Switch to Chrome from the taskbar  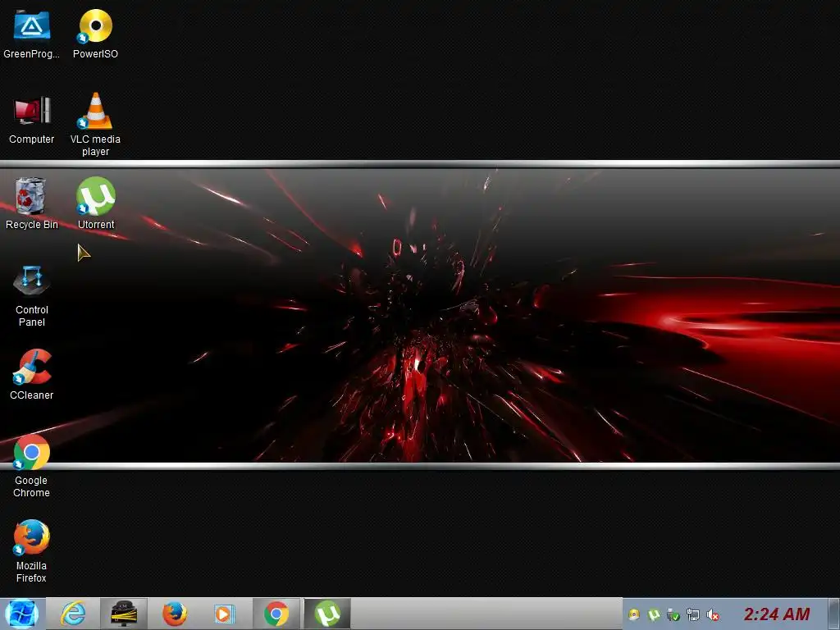[276, 614]
